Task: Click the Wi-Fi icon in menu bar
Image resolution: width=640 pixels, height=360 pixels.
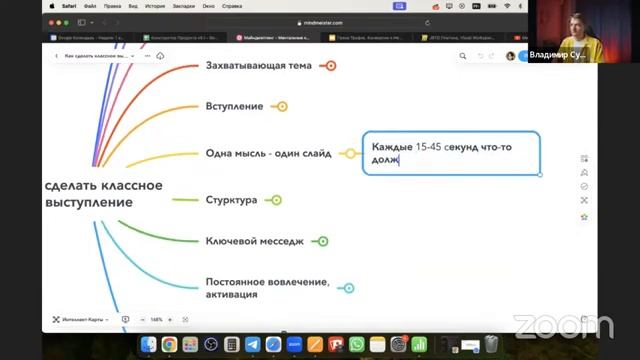Action: click(x=507, y=6)
